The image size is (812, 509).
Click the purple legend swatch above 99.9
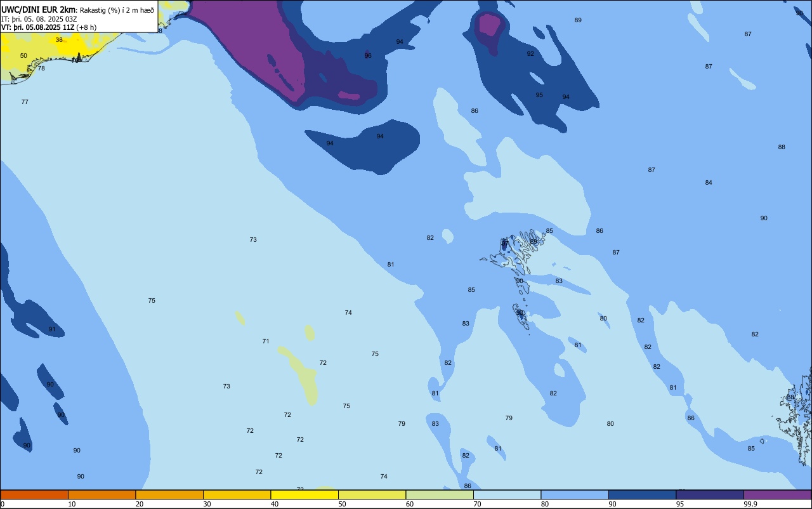(778, 494)
